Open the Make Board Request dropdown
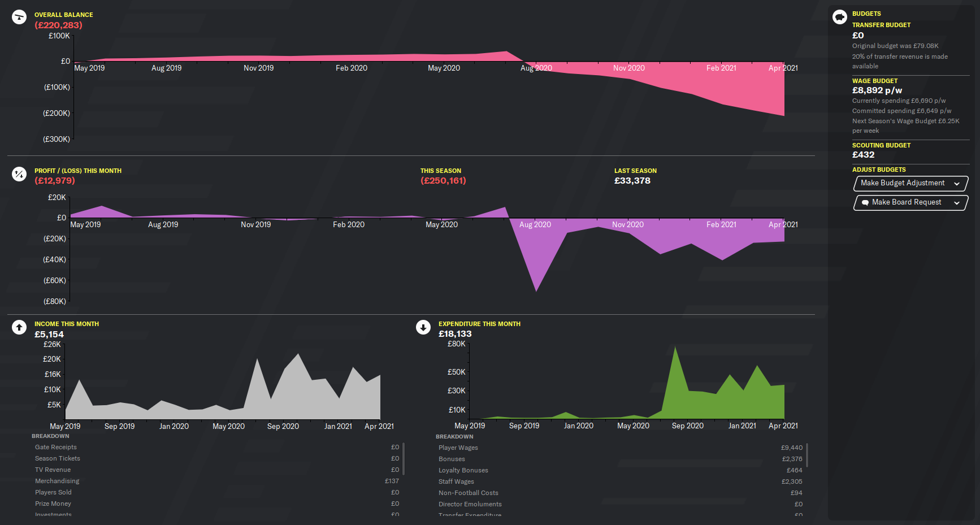 pyautogui.click(x=910, y=202)
